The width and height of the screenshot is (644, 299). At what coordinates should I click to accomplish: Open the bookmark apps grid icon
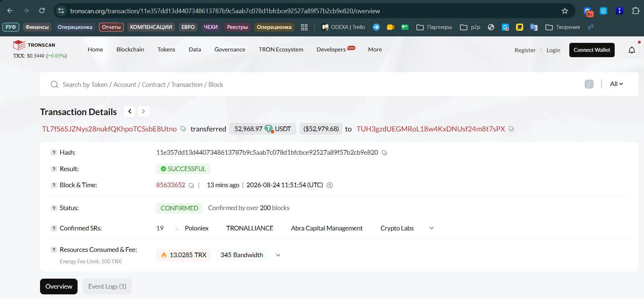304,27
